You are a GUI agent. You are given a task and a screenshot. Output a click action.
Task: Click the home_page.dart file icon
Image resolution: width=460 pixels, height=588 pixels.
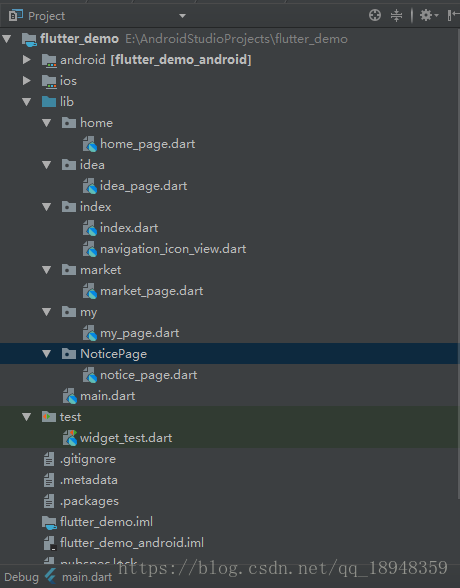[90, 144]
